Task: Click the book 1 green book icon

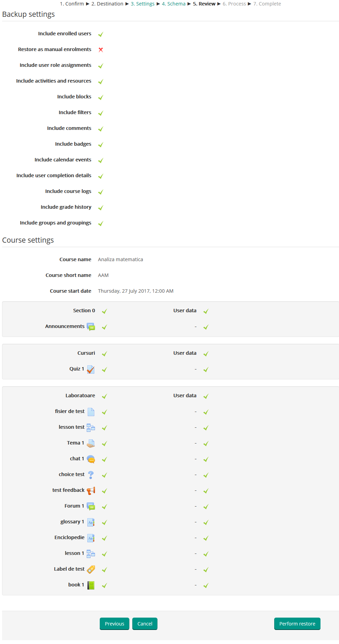Action: [91, 585]
